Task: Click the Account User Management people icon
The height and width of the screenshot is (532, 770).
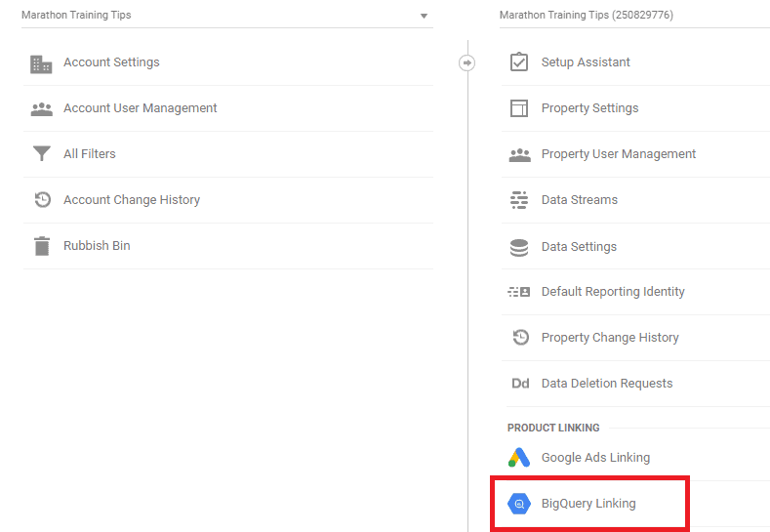Action: pos(41,109)
